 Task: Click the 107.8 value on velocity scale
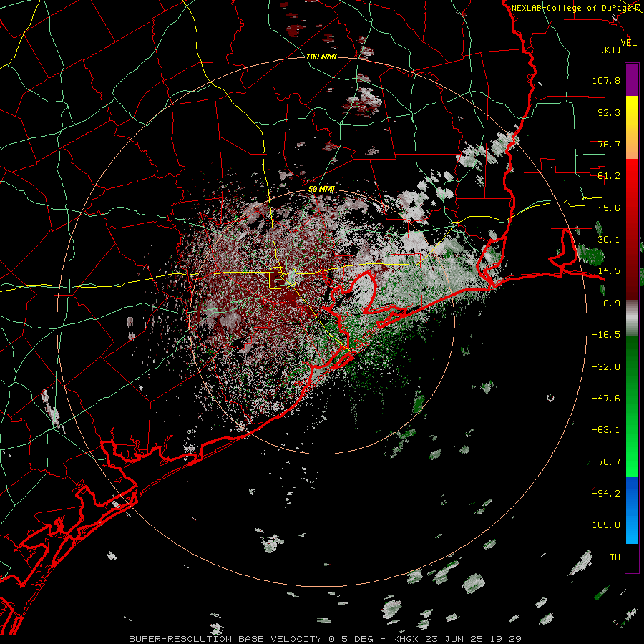click(606, 80)
